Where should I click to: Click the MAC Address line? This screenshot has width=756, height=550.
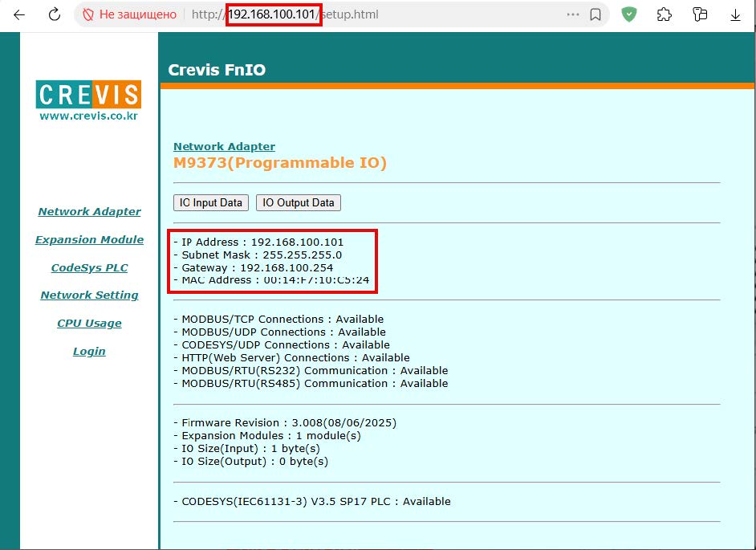271,280
